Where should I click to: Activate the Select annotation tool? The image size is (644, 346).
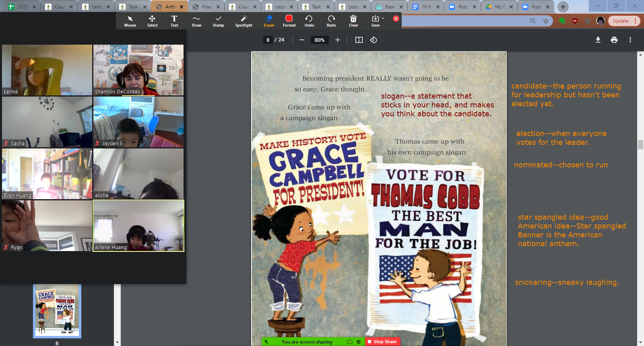pos(152,21)
